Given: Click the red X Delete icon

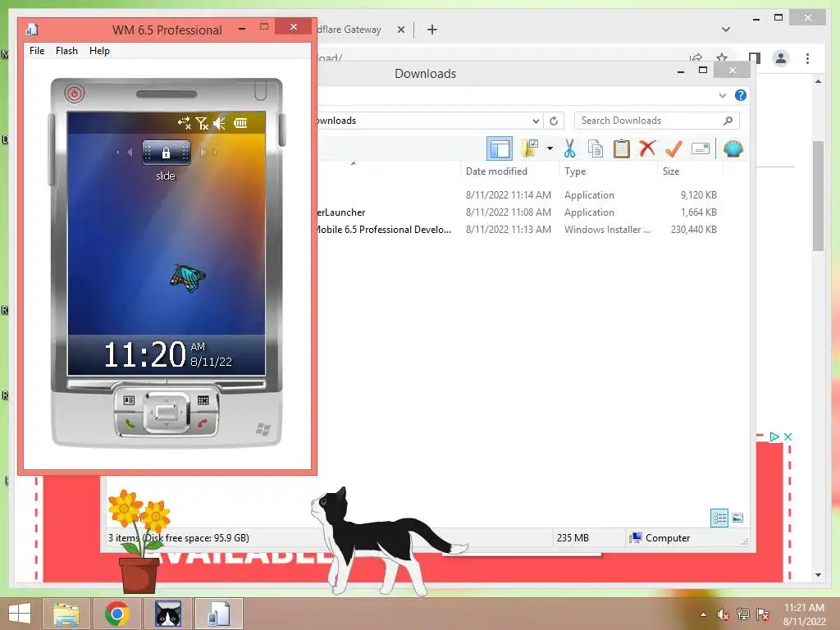Looking at the screenshot, I should click(647, 148).
